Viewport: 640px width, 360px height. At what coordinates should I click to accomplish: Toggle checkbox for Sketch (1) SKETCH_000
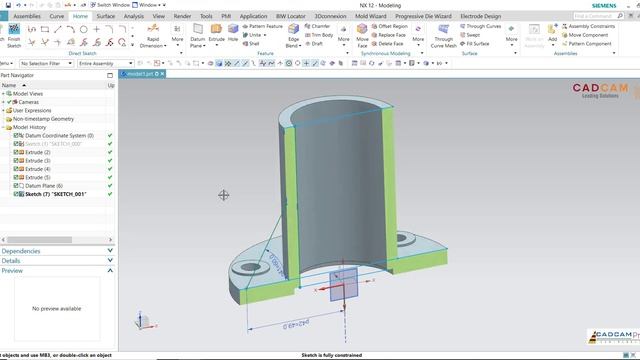pyautogui.click(x=16, y=144)
